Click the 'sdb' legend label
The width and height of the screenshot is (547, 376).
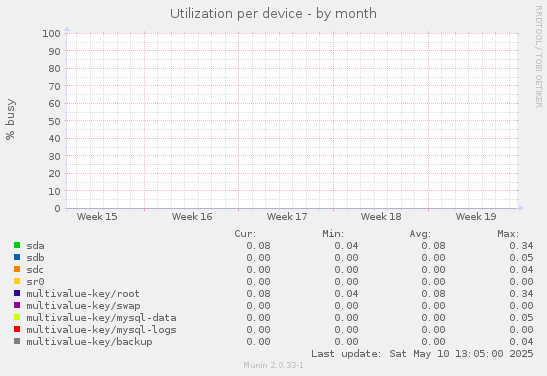(x=35, y=257)
